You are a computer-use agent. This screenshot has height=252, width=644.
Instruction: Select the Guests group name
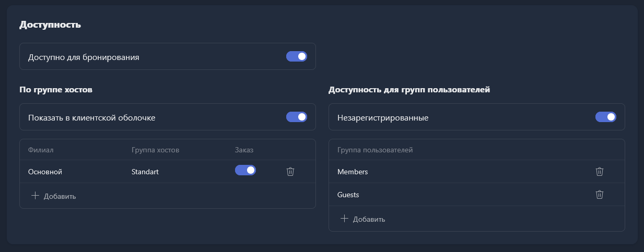coord(348,195)
